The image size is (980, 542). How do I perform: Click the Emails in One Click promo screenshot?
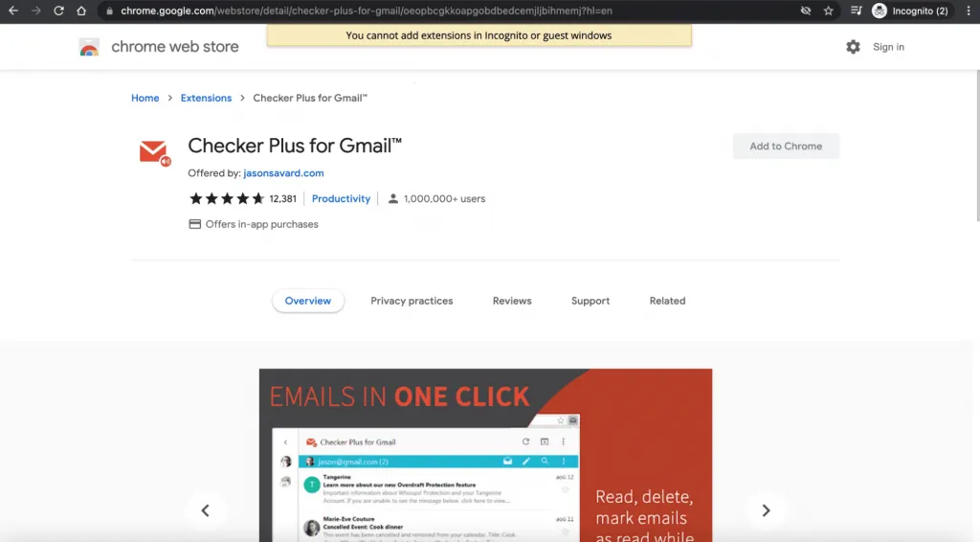(x=485, y=455)
